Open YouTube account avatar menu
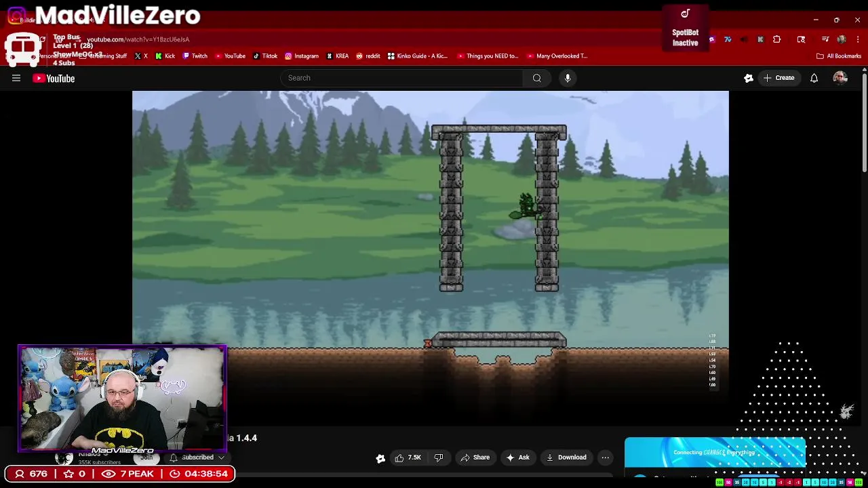868x488 pixels. point(840,78)
